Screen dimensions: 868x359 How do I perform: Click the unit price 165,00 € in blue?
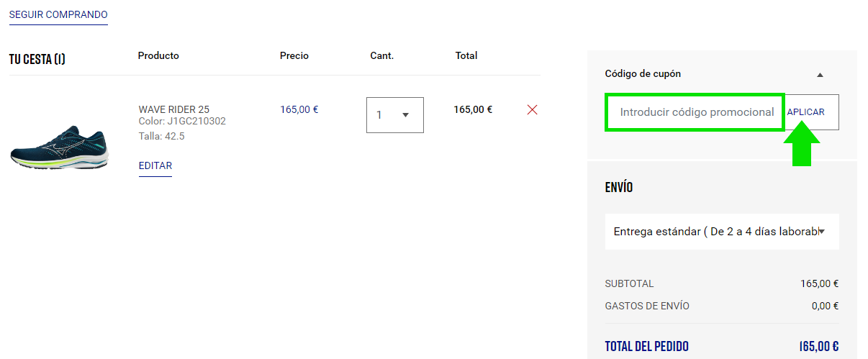[x=299, y=109]
